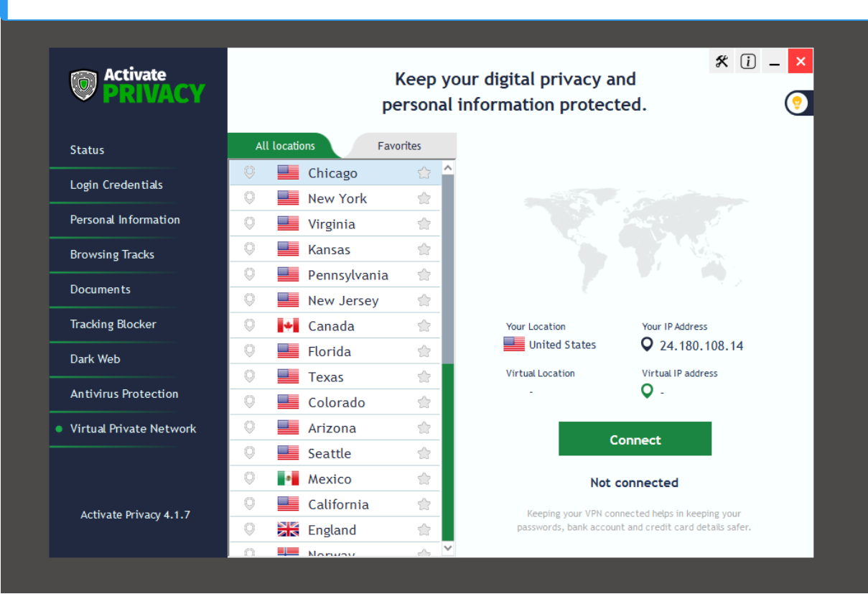
Task: Select the Florida server location
Action: pyautogui.click(x=335, y=351)
